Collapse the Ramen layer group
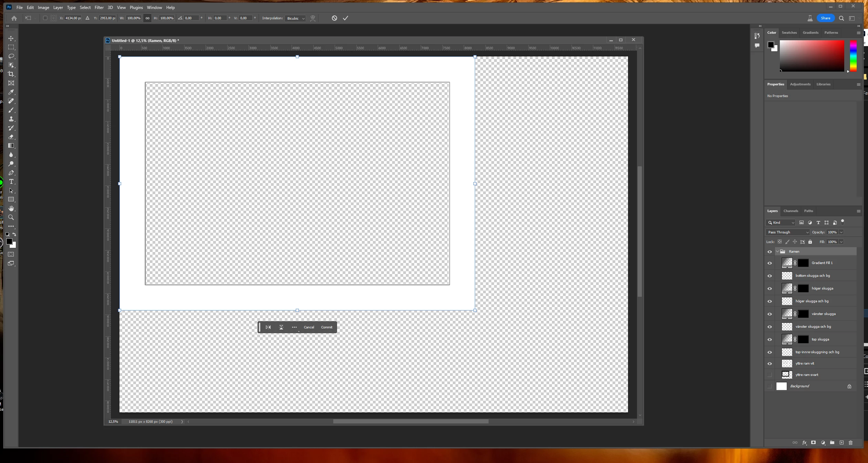Viewport: 868px width, 463px height. point(777,252)
